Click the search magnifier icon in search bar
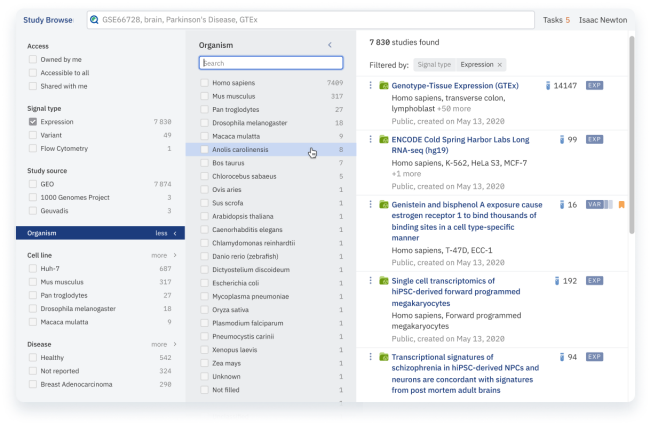Screen dimensions: 650x425 94,19
